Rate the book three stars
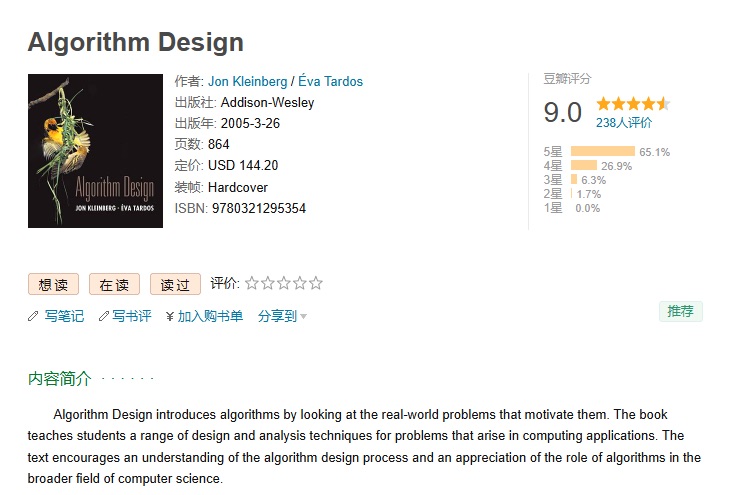 coord(284,283)
